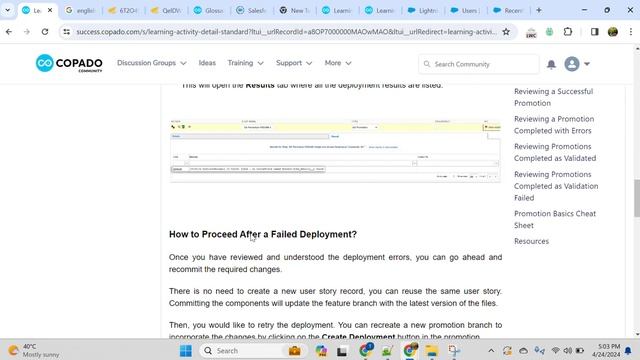This screenshot has width=640, height=360.
Task: Open a new browser tab
Action: [x=539, y=10]
